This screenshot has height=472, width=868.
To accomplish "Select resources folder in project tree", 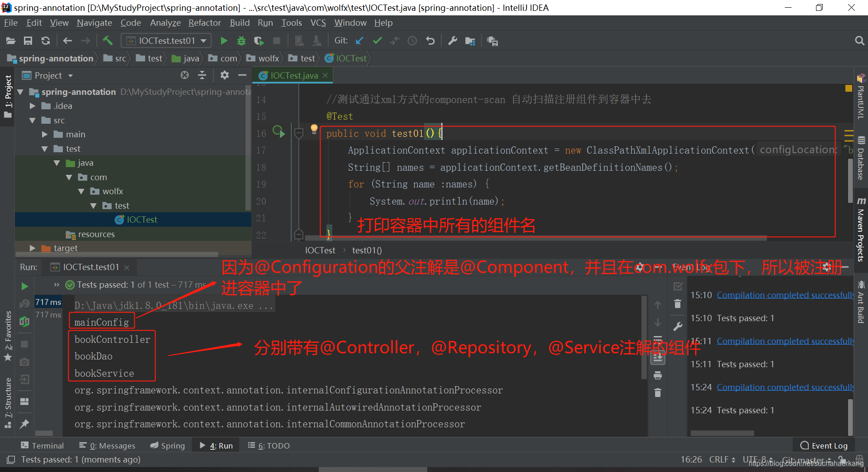I will click(96, 234).
